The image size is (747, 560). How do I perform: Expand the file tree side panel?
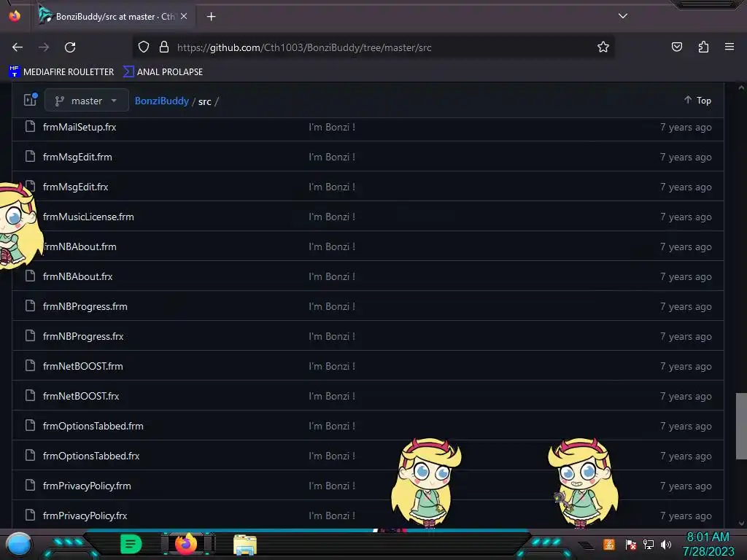pos(31,99)
